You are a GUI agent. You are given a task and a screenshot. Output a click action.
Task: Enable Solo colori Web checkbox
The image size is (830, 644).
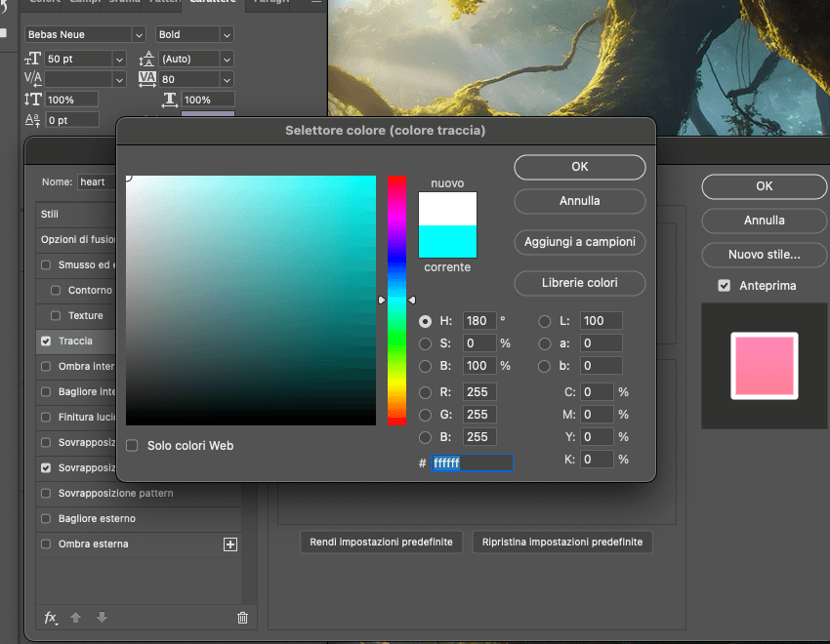coord(133,446)
